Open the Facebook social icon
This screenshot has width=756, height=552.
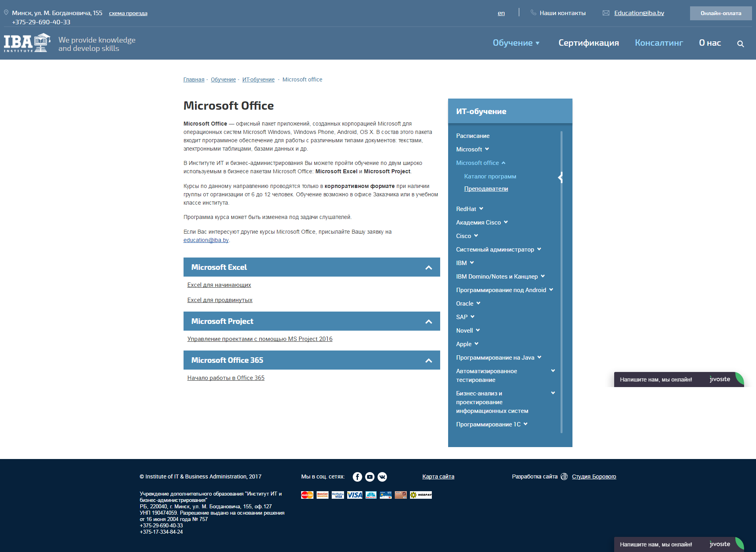pos(358,477)
